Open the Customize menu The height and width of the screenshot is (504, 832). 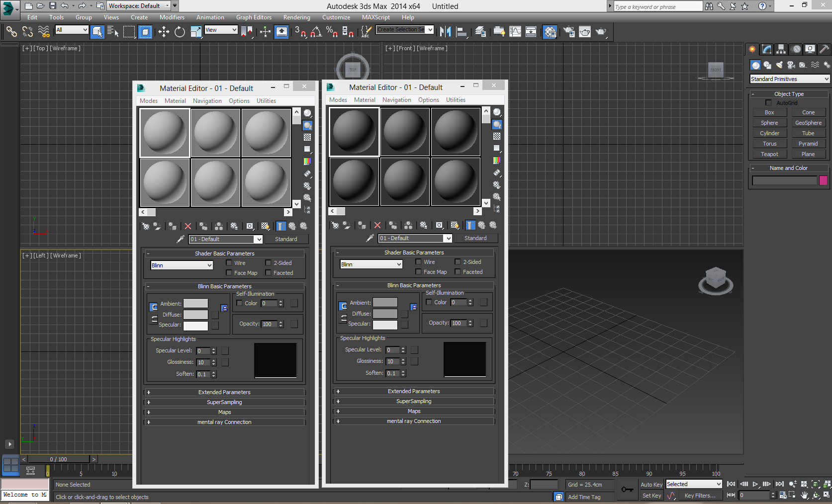point(336,17)
